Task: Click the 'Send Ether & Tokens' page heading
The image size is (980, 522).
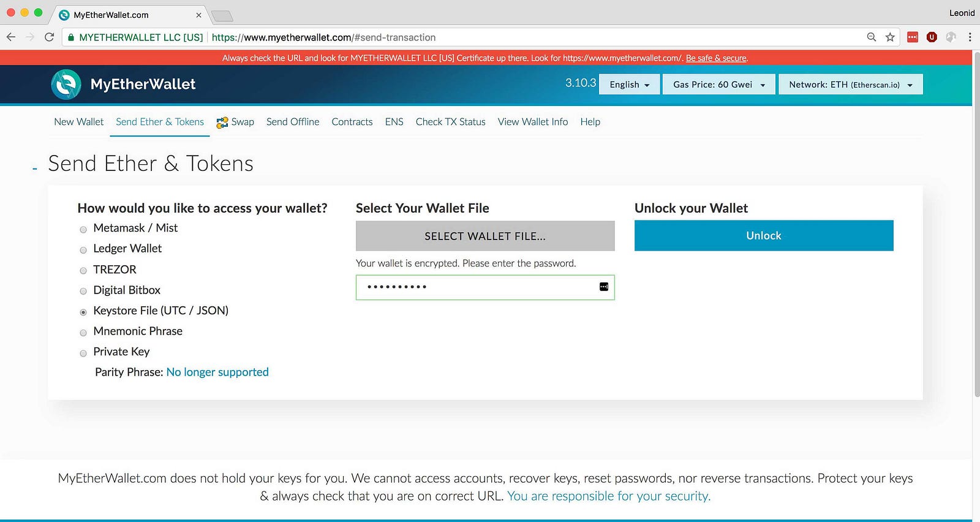Action: (151, 164)
